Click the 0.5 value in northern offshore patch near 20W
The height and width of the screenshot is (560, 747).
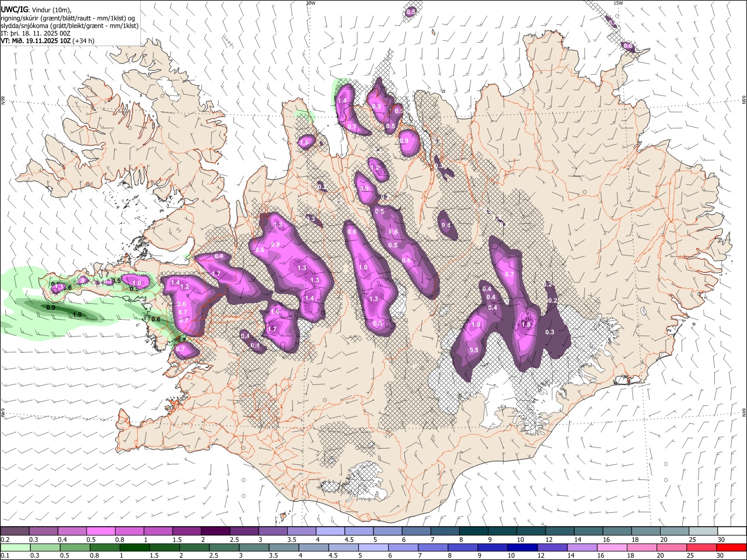(411, 12)
